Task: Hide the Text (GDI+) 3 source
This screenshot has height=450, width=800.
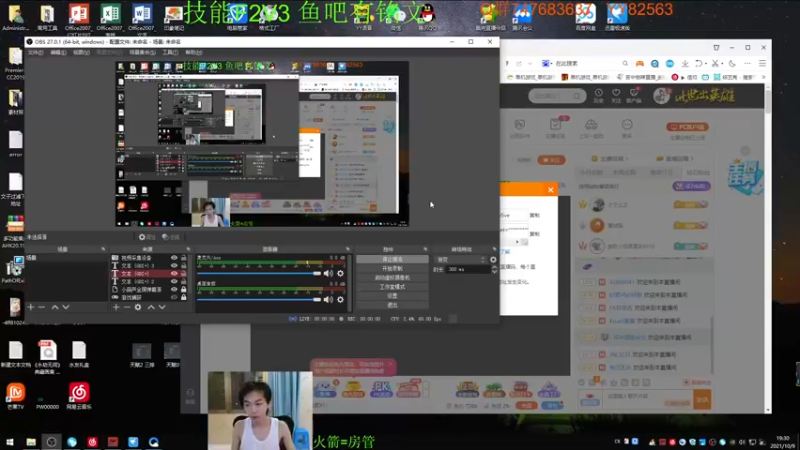Action: click(x=174, y=266)
